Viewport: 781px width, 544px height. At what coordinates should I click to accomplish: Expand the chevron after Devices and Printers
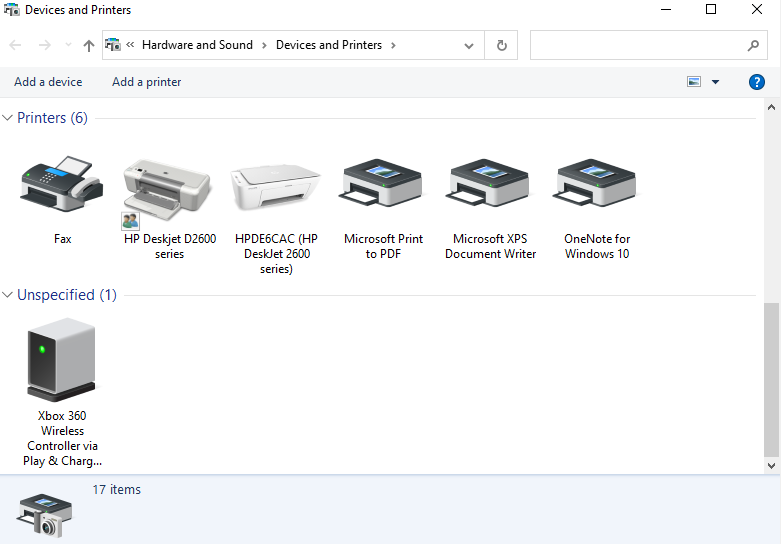click(x=393, y=45)
